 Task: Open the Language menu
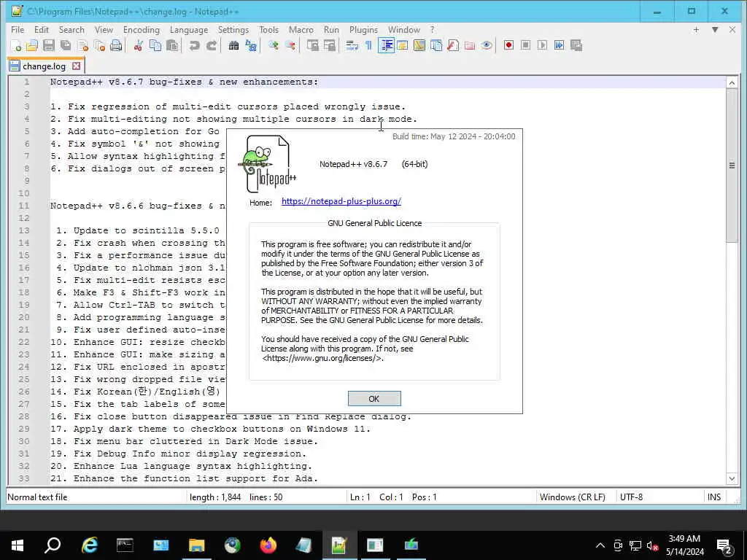point(189,29)
